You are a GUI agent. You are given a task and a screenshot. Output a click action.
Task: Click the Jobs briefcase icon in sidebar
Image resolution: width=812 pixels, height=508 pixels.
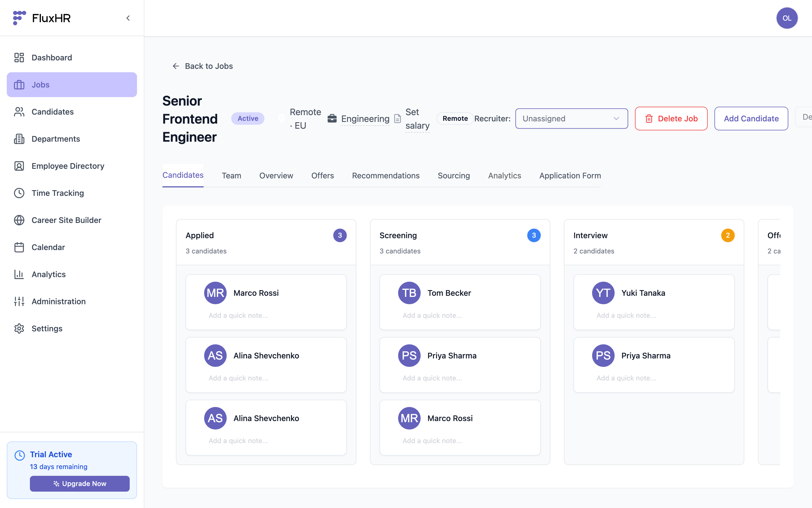click(x=19, y=85)
